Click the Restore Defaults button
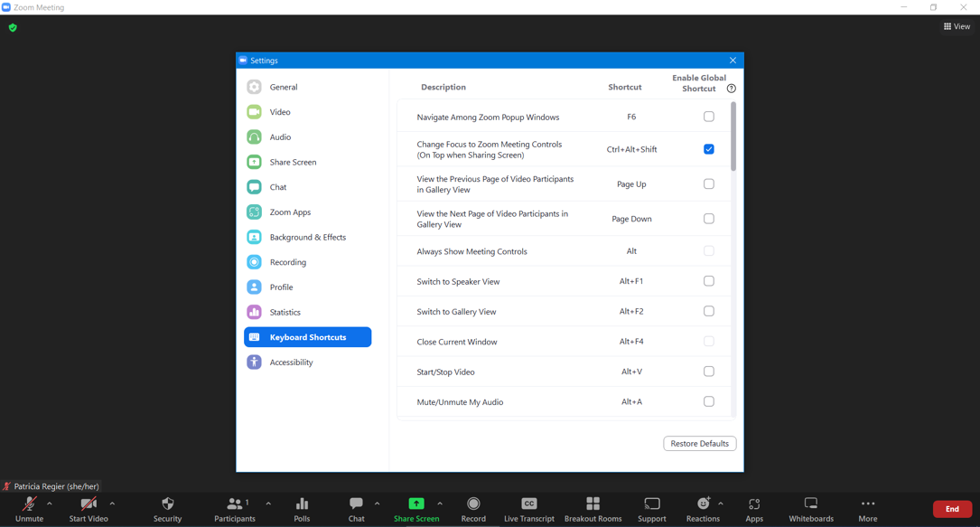Image resolution: width=980 pixels, height=527 pixels. [699, 443]
